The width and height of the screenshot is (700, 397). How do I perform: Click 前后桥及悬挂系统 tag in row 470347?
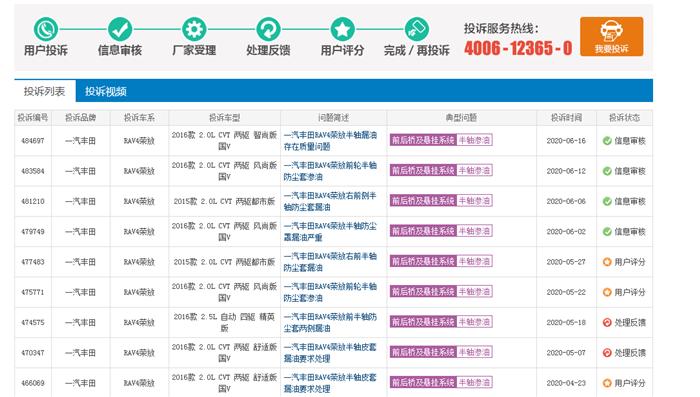tap(423, 352)
